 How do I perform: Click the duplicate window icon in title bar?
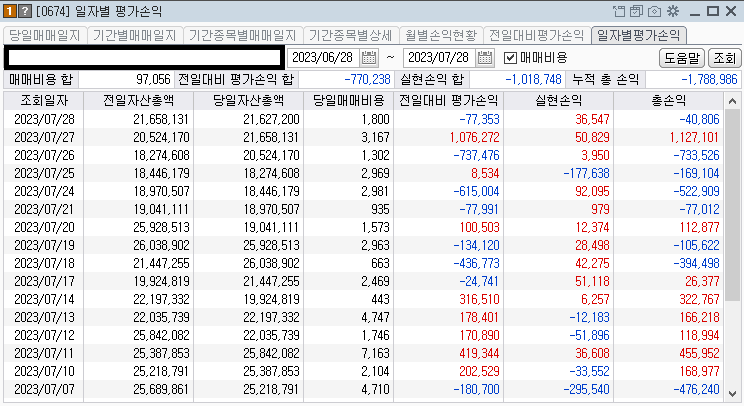pos(636,11)
